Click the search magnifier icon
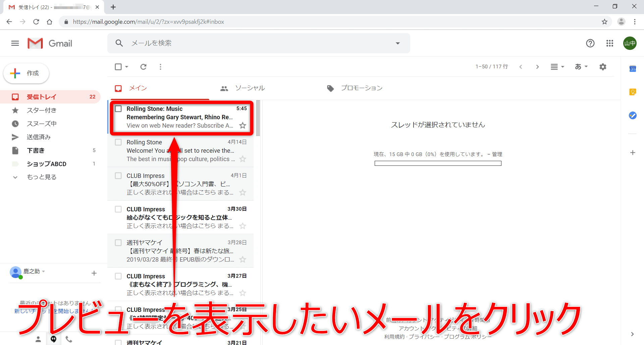The height and width of the screenshot is (345, 644). [119, 43]
